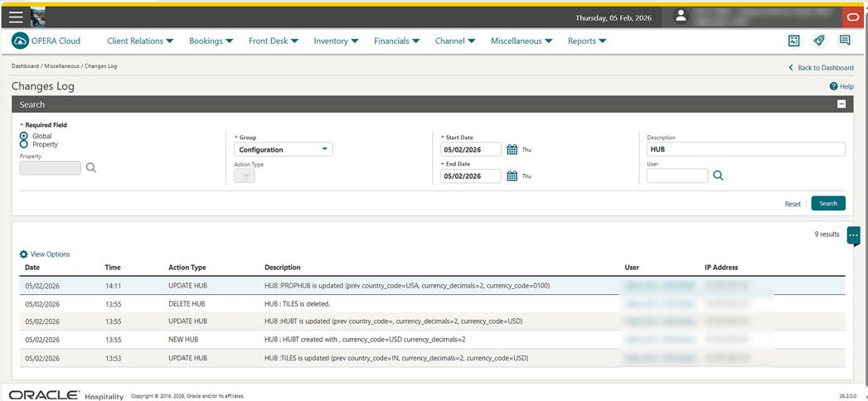Image resolution: width=868 pixels, height=401 pixels.
Task: Click the View Options gear icon
Action: [x=23, y=254]
